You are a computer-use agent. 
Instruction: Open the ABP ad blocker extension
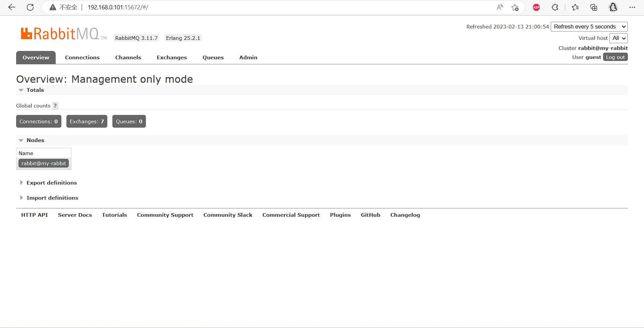tap(536, 7)
